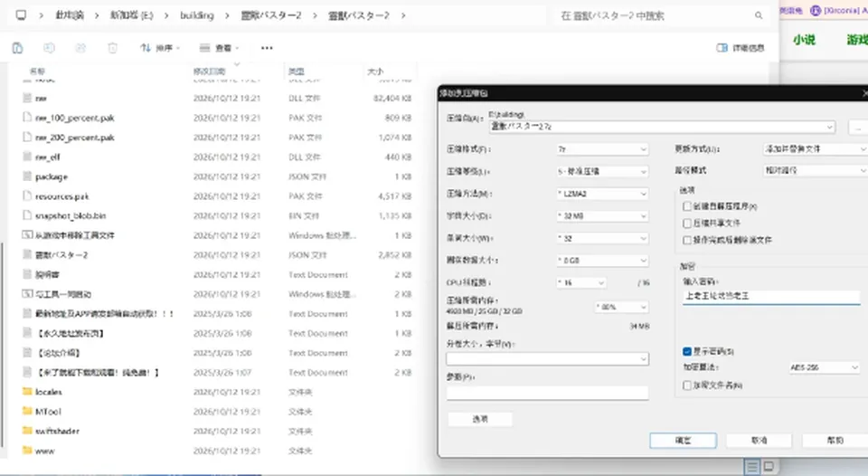868x476 pixels.
Task: Open compression level dropdown
Action: (x=602, y=172)
